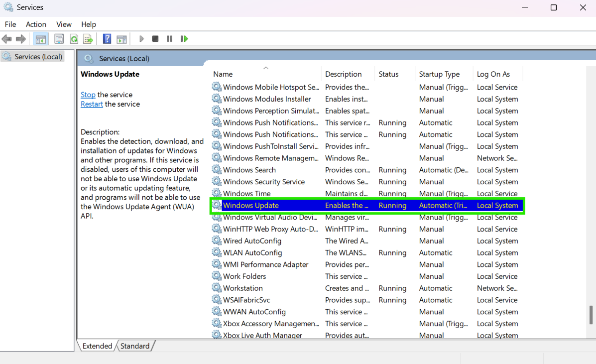
Task: Select the WSAIFabricSvc service
Action: tap(367, 300)
